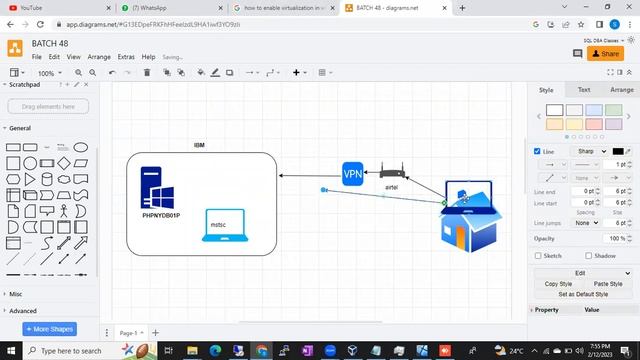Click the More Shapes button
640x360 pixels.
click(x=49, y=329)
